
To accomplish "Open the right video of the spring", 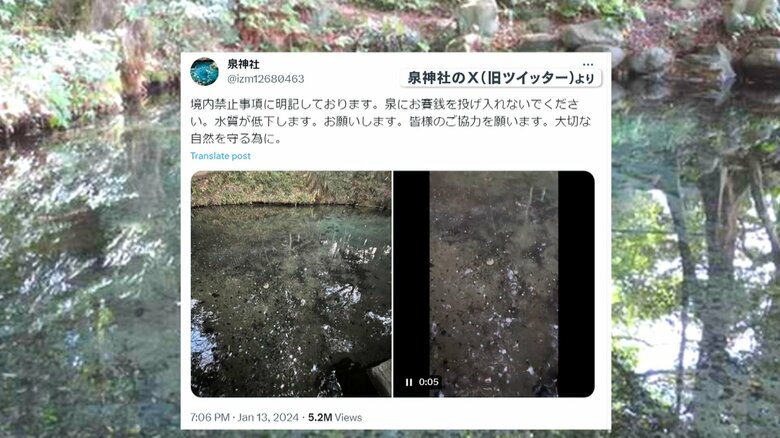I will pyautogui.click(x=494, y=284).
